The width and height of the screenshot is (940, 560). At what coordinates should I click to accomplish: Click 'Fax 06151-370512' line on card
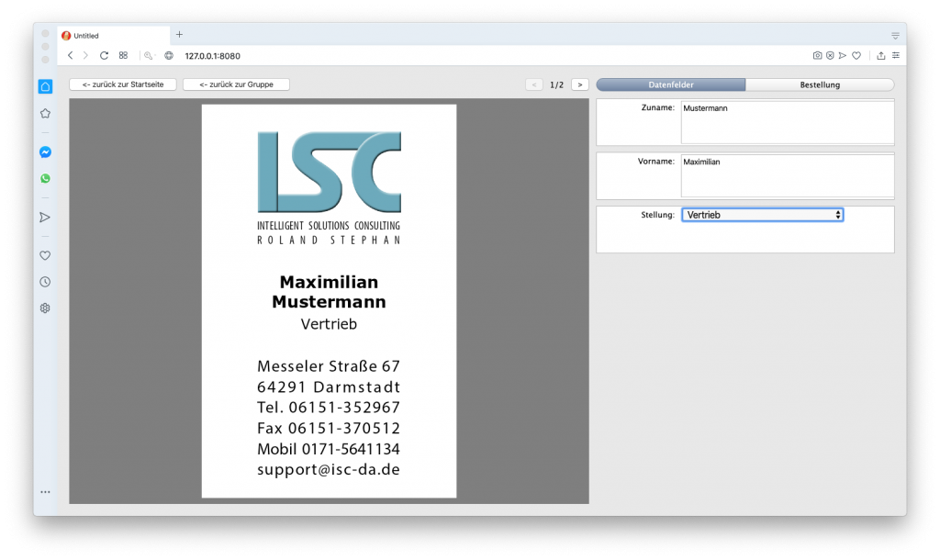tap(329, 428)
